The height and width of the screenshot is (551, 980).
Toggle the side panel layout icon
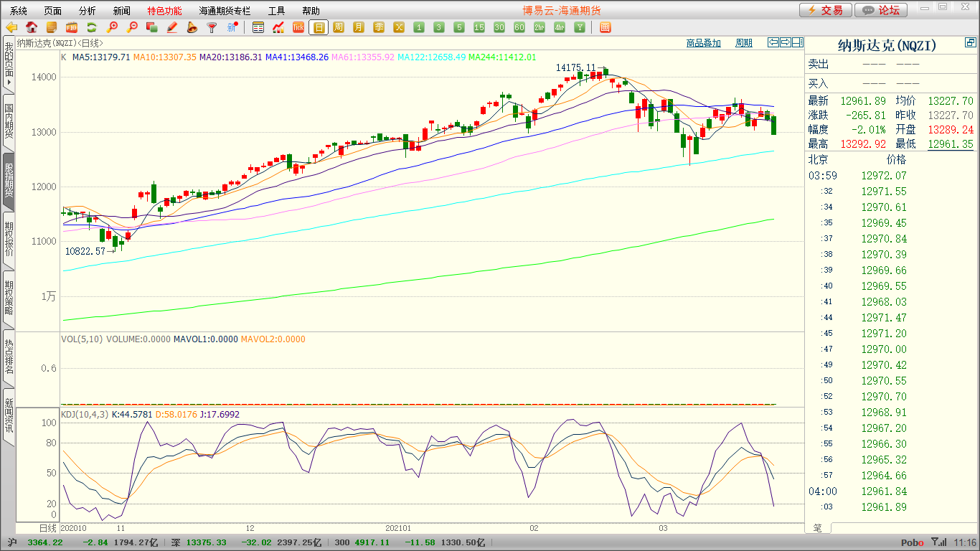point(798,42)
